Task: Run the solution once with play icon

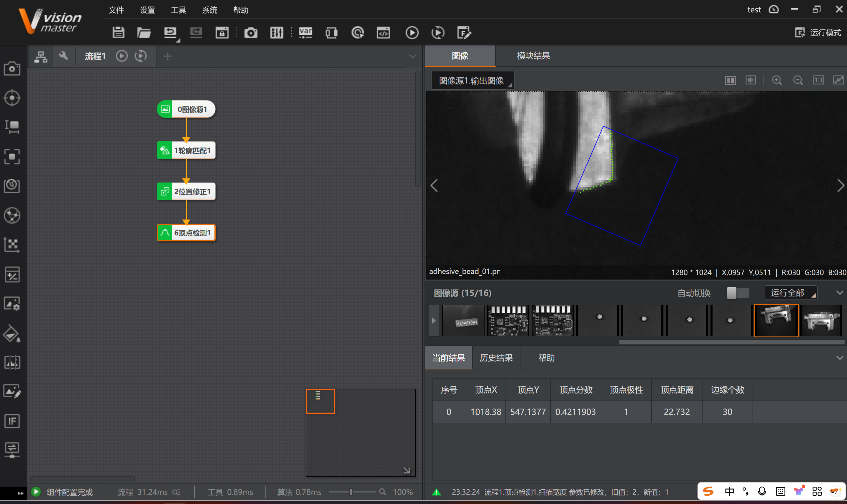Action: 412,33
